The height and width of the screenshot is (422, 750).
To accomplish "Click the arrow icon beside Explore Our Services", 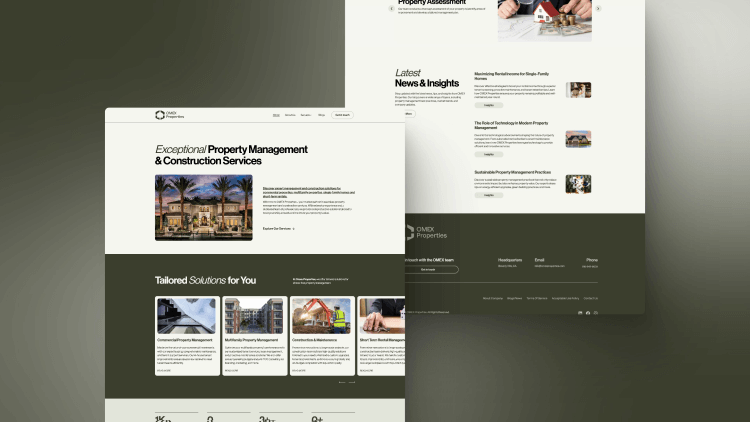I will point(294,229).
